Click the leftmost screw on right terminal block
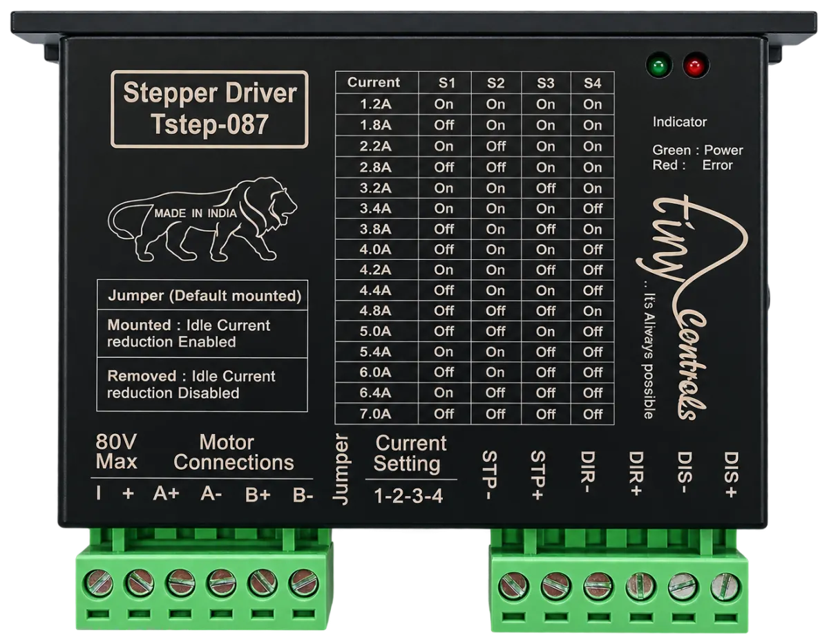Viewport: 829px width, 644px height. (x=513, y=586)
